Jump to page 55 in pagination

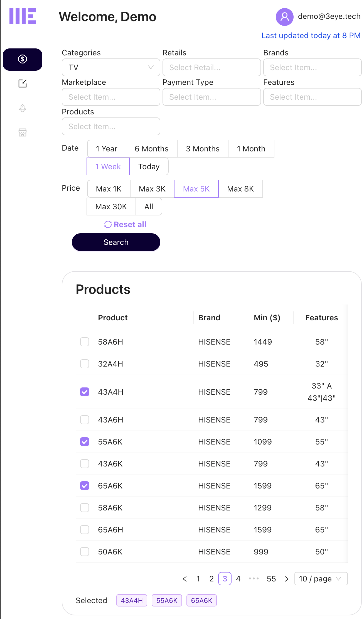click(x=271, y=579)
